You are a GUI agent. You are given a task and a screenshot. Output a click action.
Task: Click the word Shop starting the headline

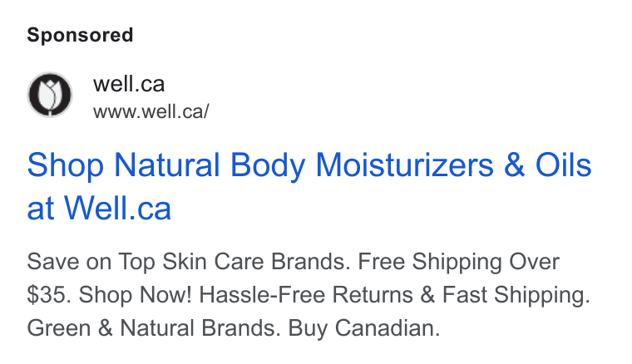click(66, 165)
